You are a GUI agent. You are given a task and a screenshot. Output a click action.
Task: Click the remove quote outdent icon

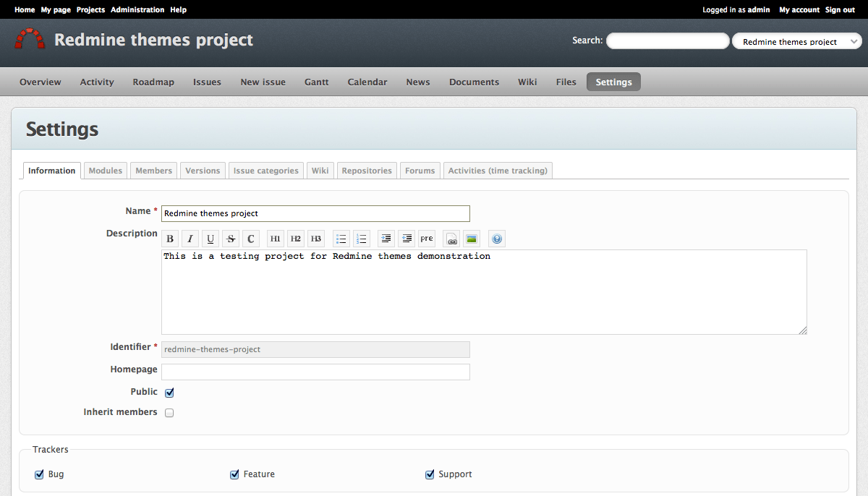[407, 239]
